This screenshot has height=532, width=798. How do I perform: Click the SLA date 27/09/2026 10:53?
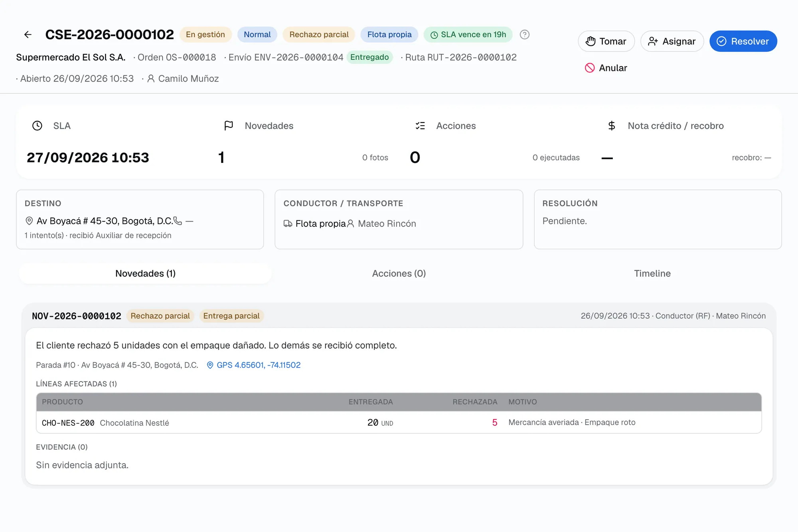click(88, 158)
